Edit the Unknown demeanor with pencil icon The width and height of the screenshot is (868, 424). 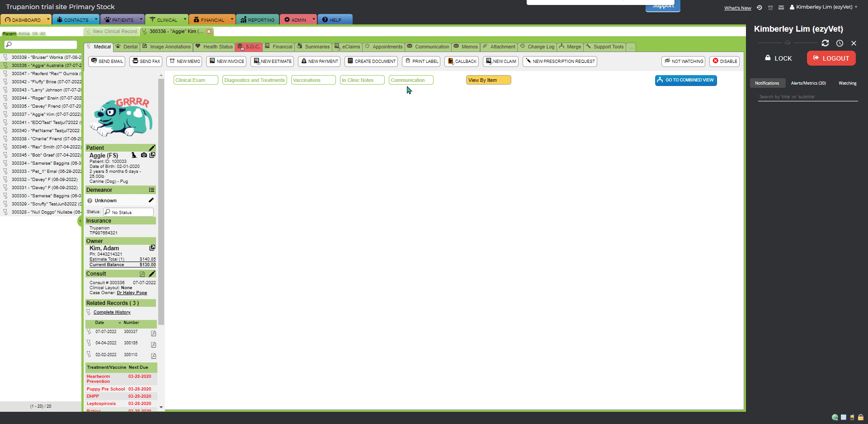(x=151, y=200)
